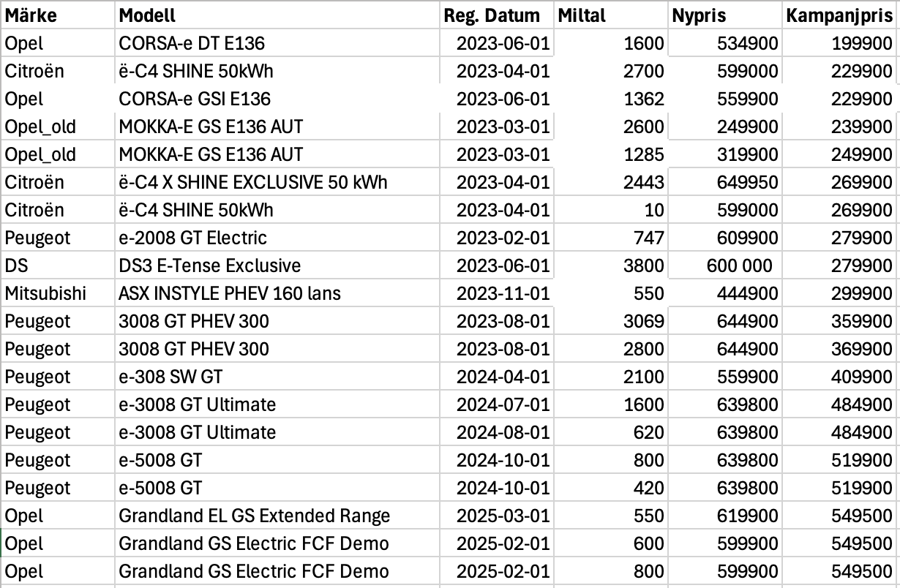Select the Mitsubishi brand cell
The image size is (900, 588).
59,293
